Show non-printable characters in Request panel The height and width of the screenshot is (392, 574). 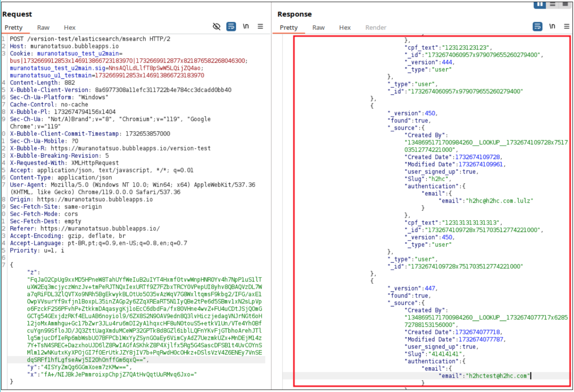(246, 27)
